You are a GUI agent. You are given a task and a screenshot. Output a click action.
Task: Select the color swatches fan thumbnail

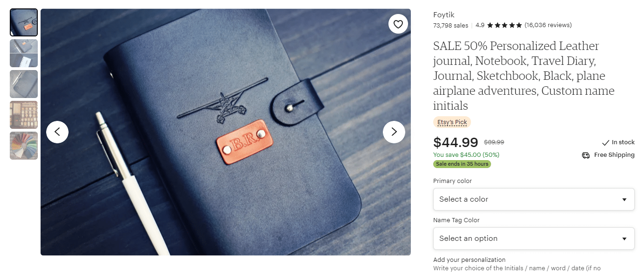[x=24, y=146]
